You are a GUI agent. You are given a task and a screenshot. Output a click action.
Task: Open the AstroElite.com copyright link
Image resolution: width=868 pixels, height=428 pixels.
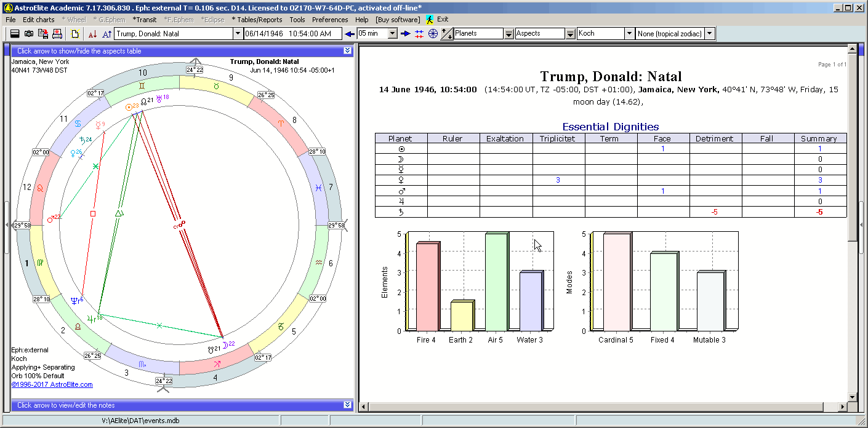(52, 385)
